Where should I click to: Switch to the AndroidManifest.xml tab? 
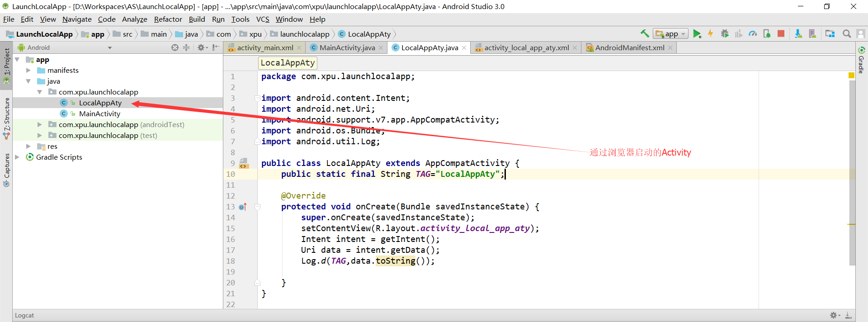(629, 47)
